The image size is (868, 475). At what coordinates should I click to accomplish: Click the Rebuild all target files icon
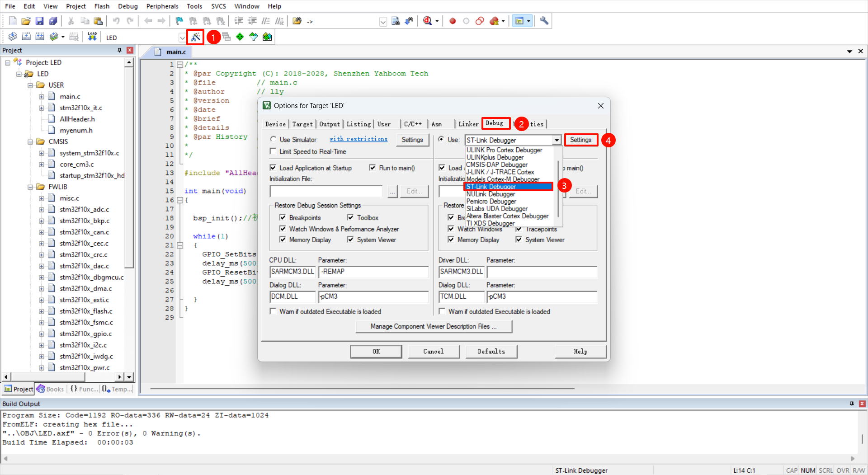(x=40, y=37)
